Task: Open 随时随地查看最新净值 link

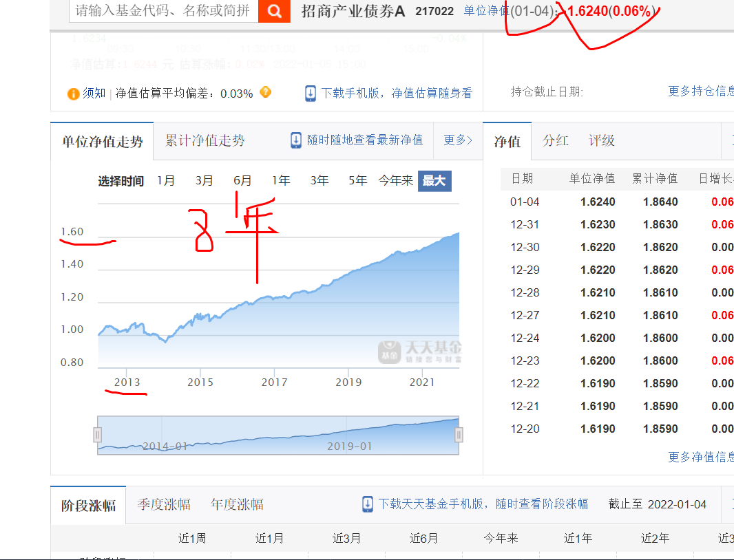Action: (365, 140)
